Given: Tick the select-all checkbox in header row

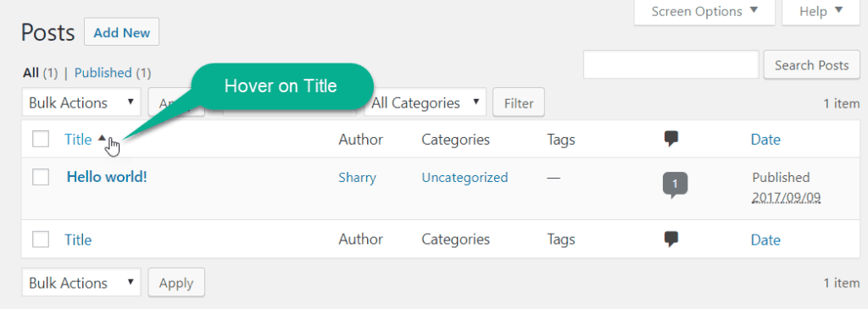Looking at the screenshot, I should [x=41, y=140].
